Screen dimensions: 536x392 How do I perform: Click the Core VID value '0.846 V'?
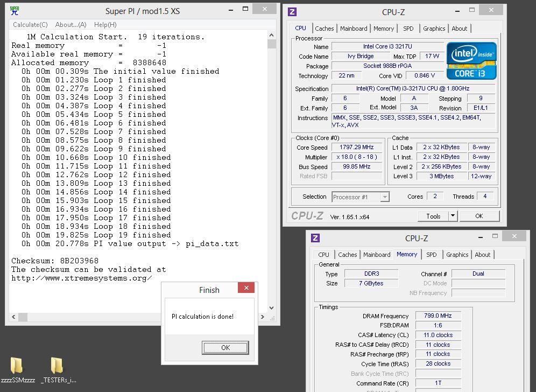pyautogui.click(x=425, y=75)
